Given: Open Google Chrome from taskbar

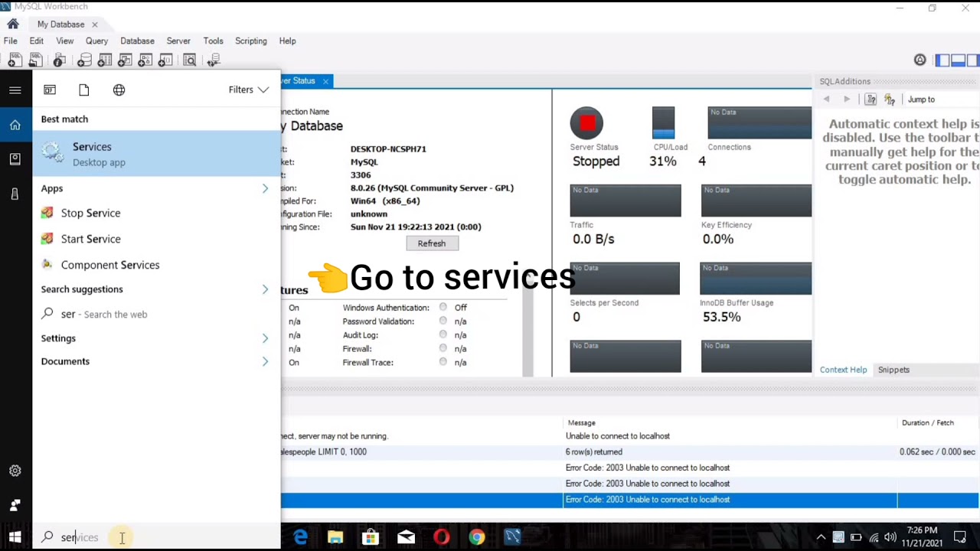Looking at the screenshot, I should pyautogui.click(x=476, y=537).
